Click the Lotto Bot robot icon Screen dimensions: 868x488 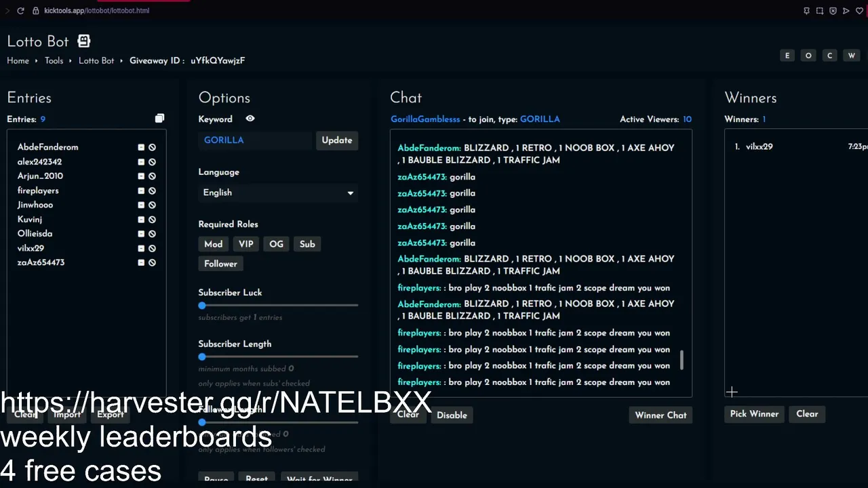click(84, 41)
